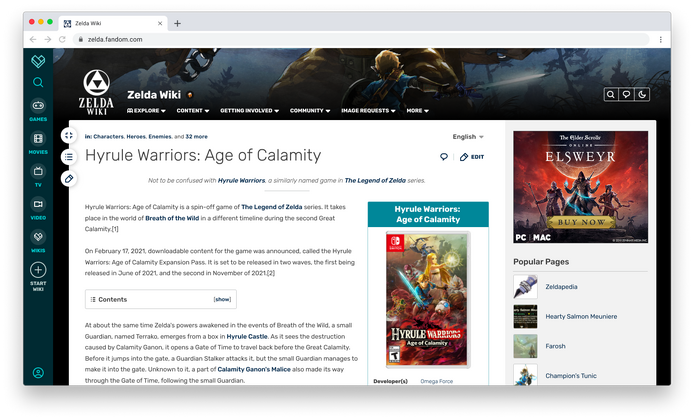Follow the Breath of the Wild link
Viewport: 700px width, 420px height.
pos(172,218)
